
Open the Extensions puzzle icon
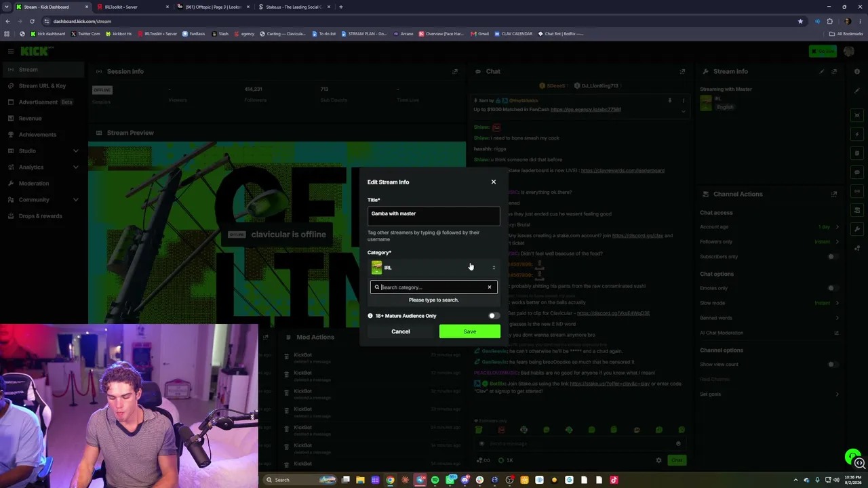[x=829, y=21]
